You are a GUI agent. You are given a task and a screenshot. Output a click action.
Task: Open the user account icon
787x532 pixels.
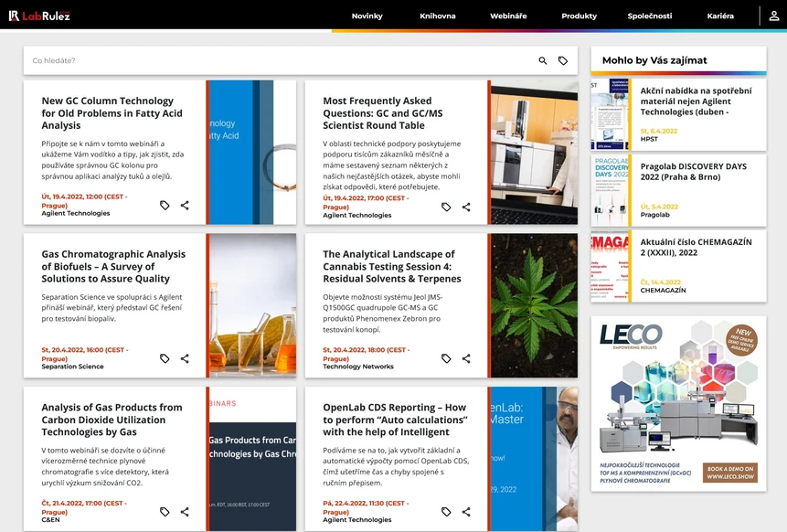pos(773,16)
